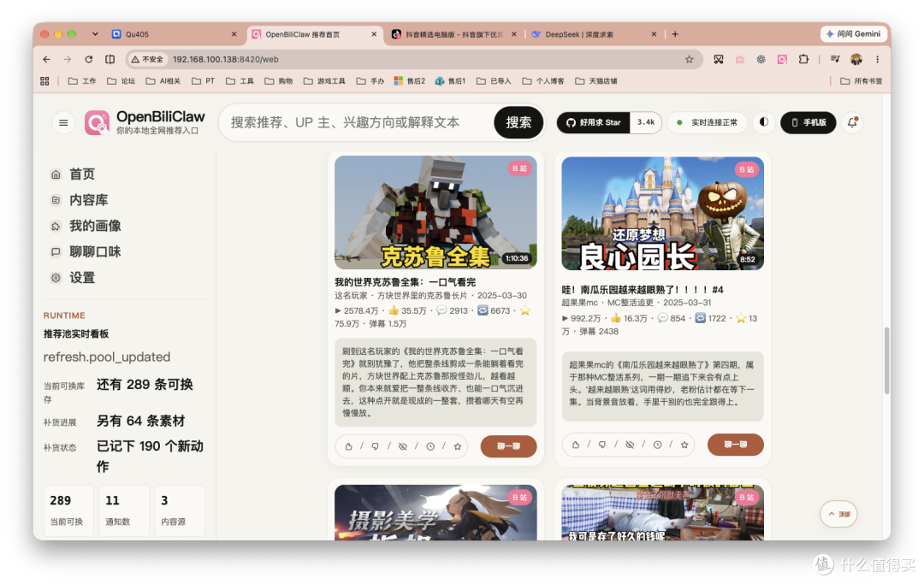Screen dimensions: 924x584
Task: Click the page vertical scrollbar
Action: pos(887,360)
